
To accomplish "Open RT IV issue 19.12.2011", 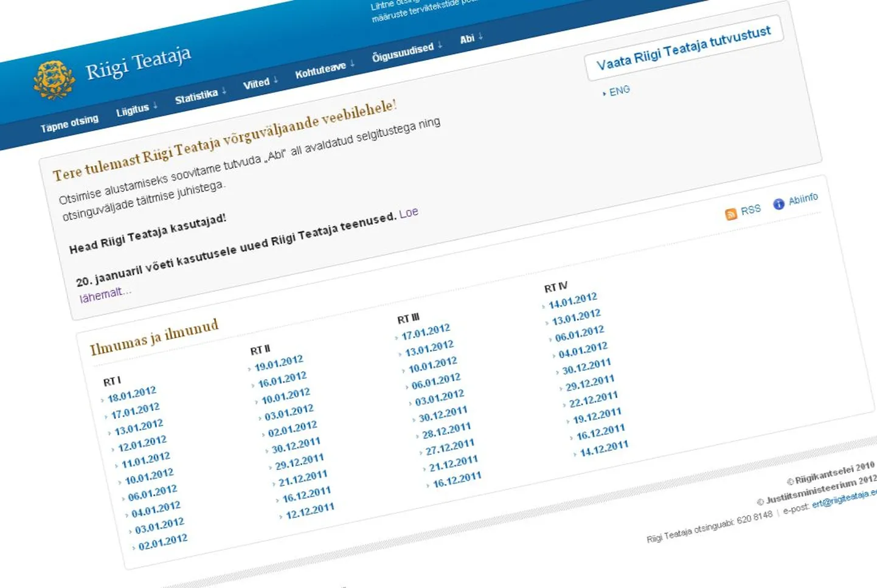I will [597, 416].
